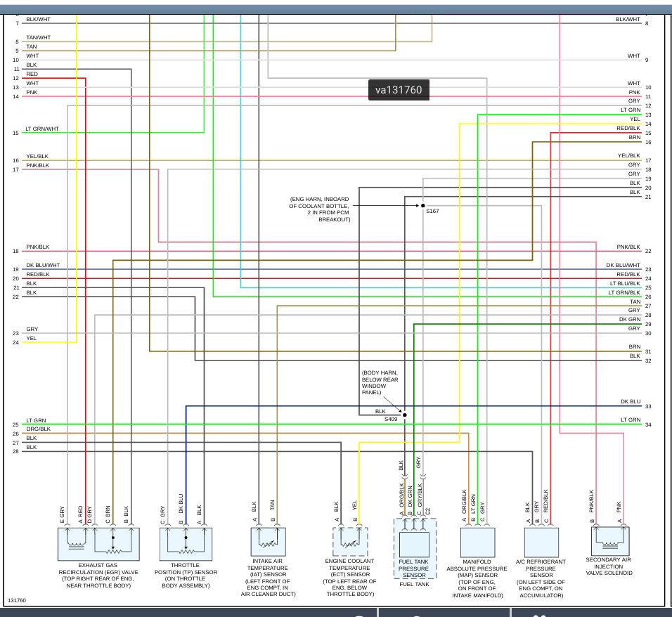Screen dimensions: 672x617
Task: Click the fuel tank pressure sensor box
Action: click(414, 545)
